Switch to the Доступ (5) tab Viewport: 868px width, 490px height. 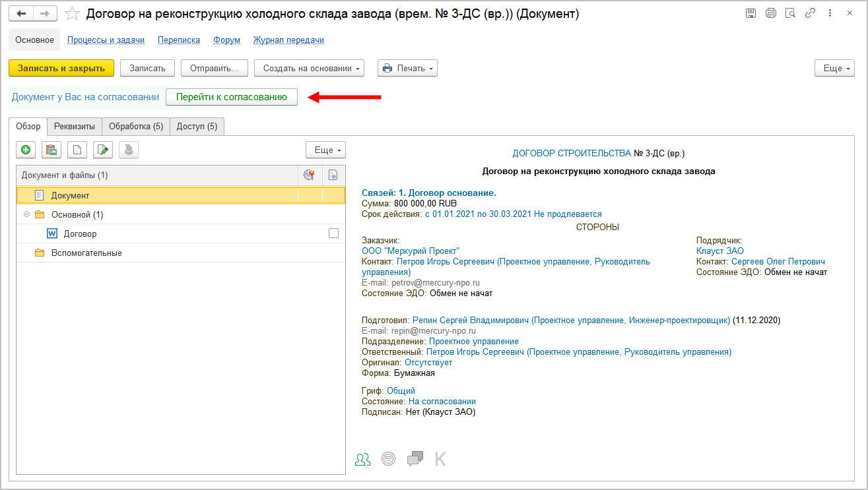(197, 126)
